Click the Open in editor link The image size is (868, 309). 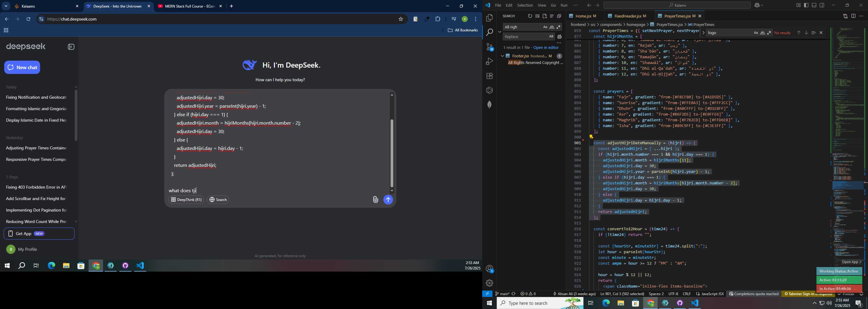click(546, 48)
